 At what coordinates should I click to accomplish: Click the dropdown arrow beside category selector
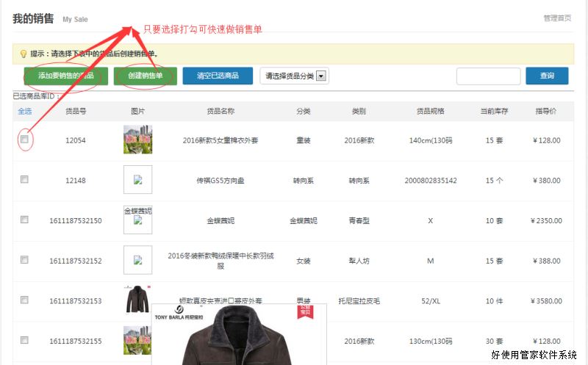pyautogui.click(x=321, y=76)
